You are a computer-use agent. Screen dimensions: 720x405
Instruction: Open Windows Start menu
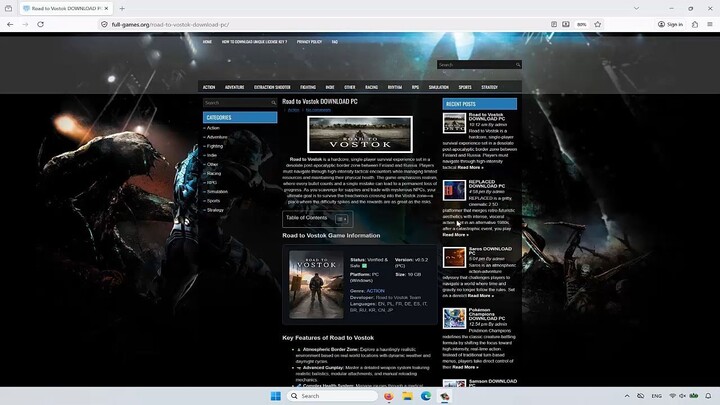(x=276, y=396)
